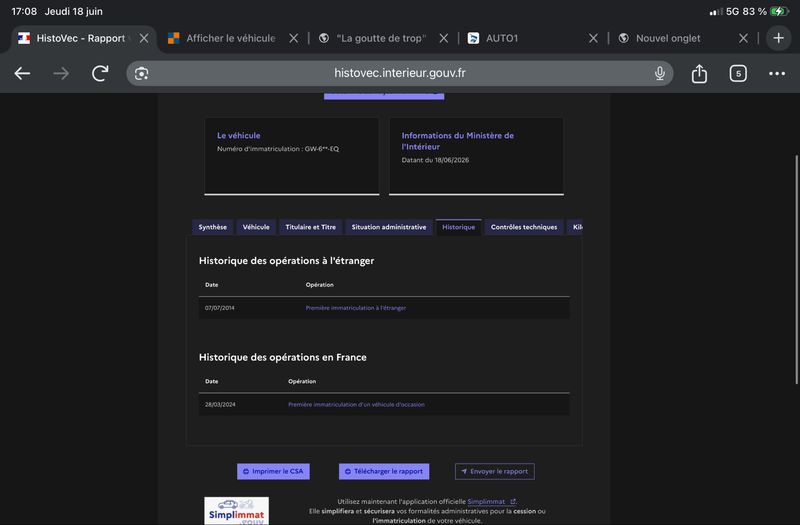This screenshot has height=525, width=800.
Task: Tap the microphone voice search icon
Action: (660, 73)
